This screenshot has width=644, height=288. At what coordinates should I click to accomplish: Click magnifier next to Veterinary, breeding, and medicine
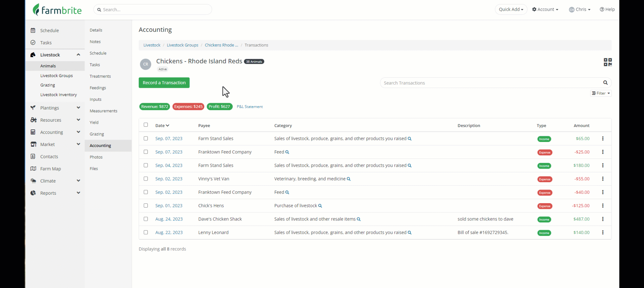tap(349, 179)
